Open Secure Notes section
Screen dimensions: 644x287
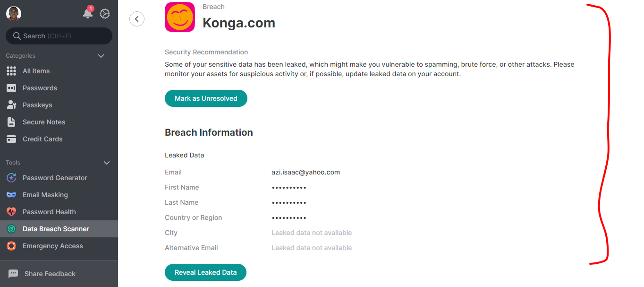(44, 122)
